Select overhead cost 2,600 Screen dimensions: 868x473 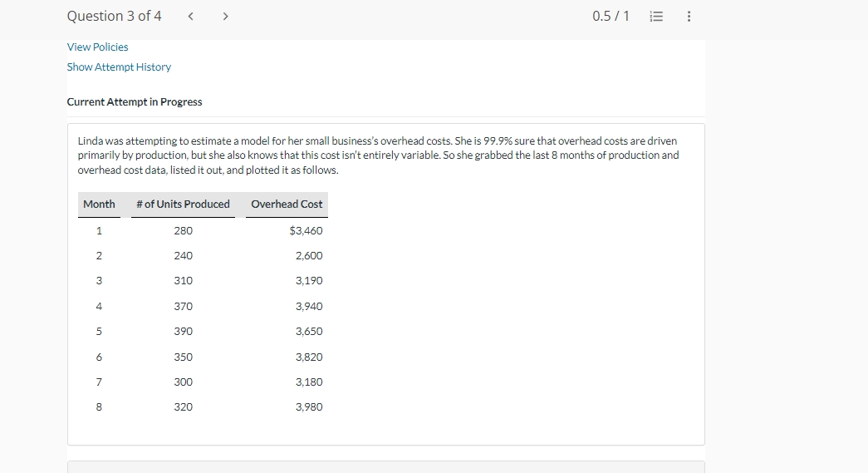tap(309, 256)
